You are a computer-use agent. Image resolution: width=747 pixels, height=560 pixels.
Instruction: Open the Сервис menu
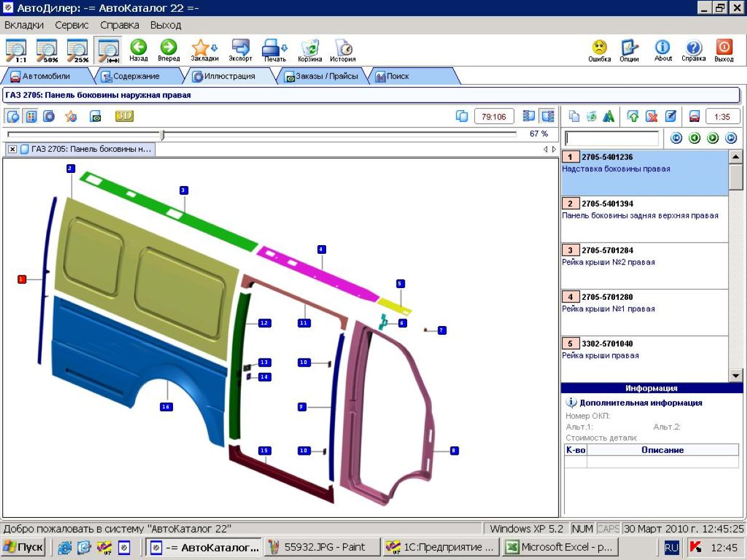coord(72,25)
